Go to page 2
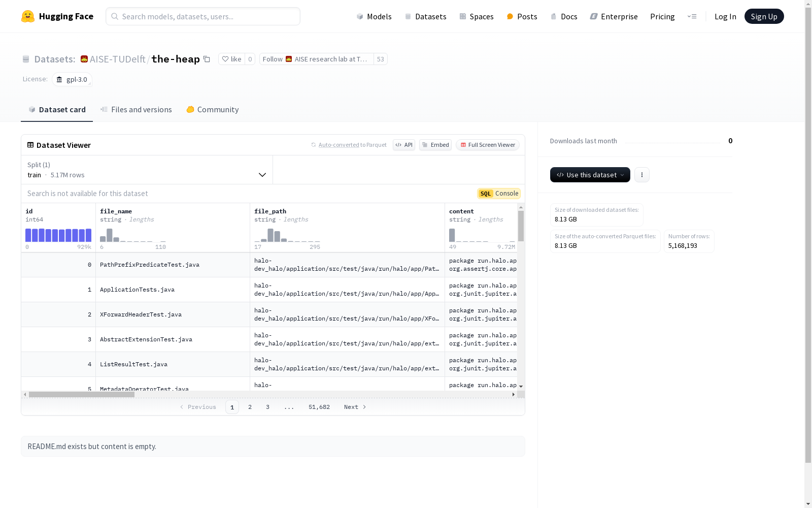This screenshot has height=508, width=812. [250, 407]
